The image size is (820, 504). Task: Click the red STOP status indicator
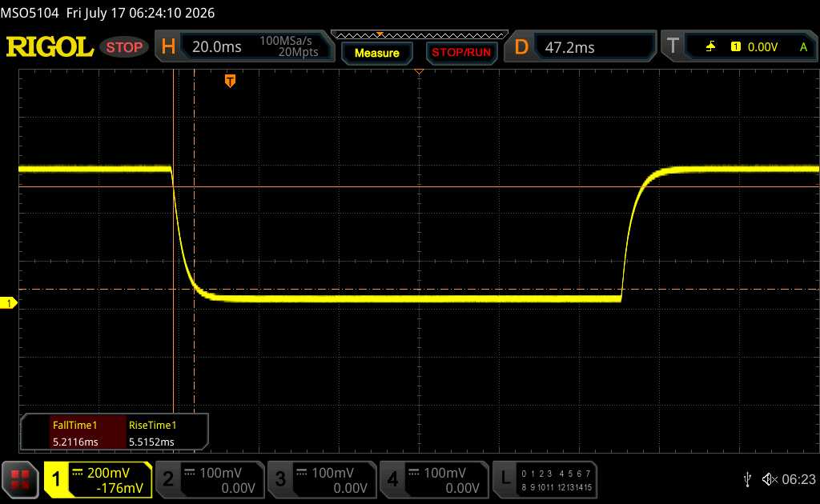click(x=124, y=47)
